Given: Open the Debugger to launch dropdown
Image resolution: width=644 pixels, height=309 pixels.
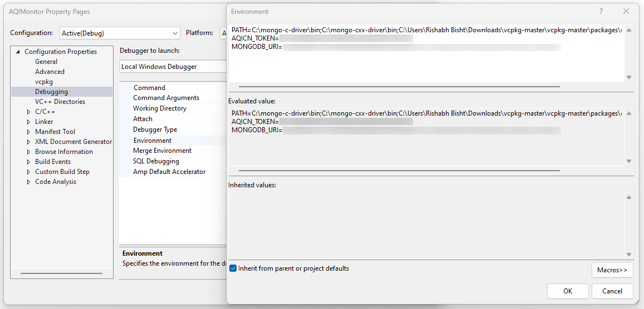Looking at the screenshot, I should (x=173, y=67).
